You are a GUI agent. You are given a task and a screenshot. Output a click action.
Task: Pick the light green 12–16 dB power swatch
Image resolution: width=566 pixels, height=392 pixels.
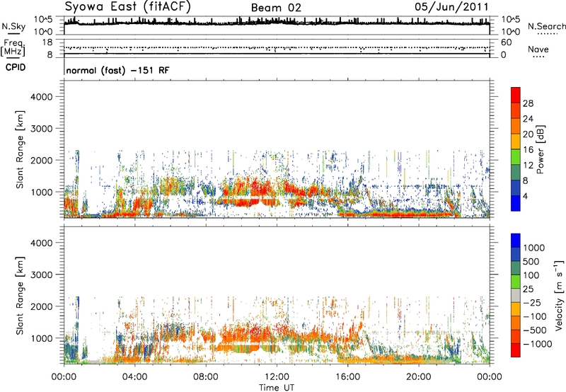pos(516,157)
